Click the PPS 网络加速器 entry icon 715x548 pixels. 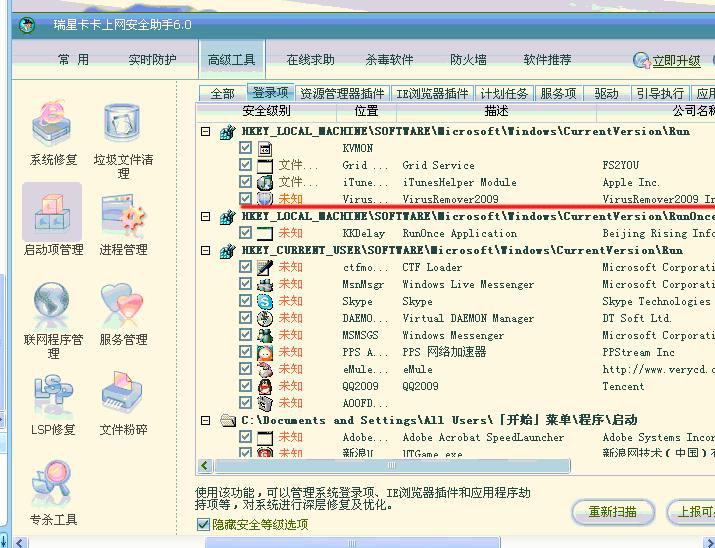coord(265,352)
